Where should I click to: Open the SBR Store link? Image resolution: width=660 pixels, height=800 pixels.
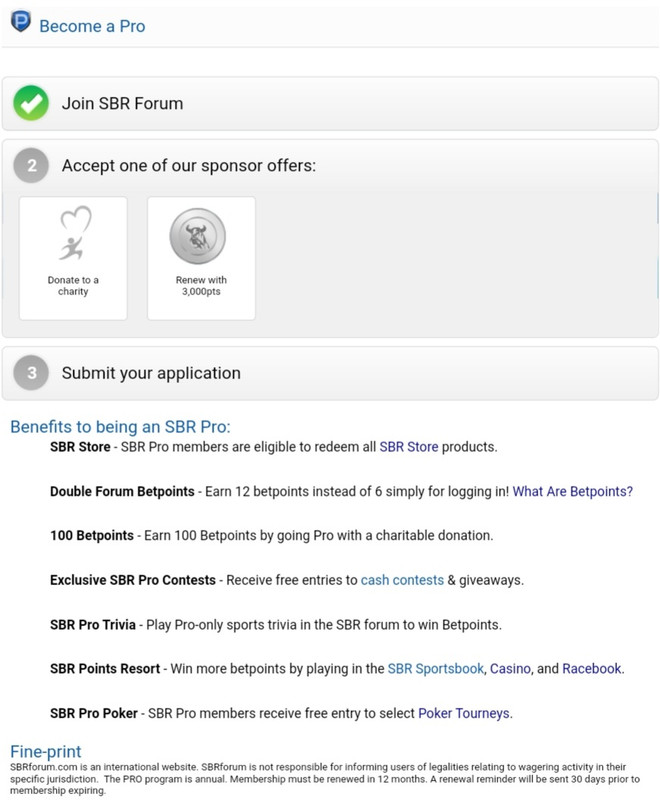(x=409, y=447)
